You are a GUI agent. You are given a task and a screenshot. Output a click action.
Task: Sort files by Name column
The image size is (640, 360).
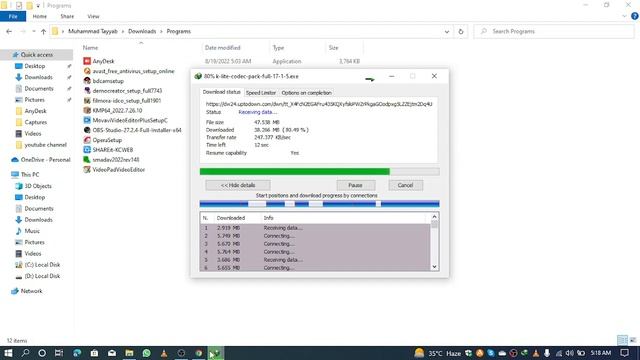[91, 48]
